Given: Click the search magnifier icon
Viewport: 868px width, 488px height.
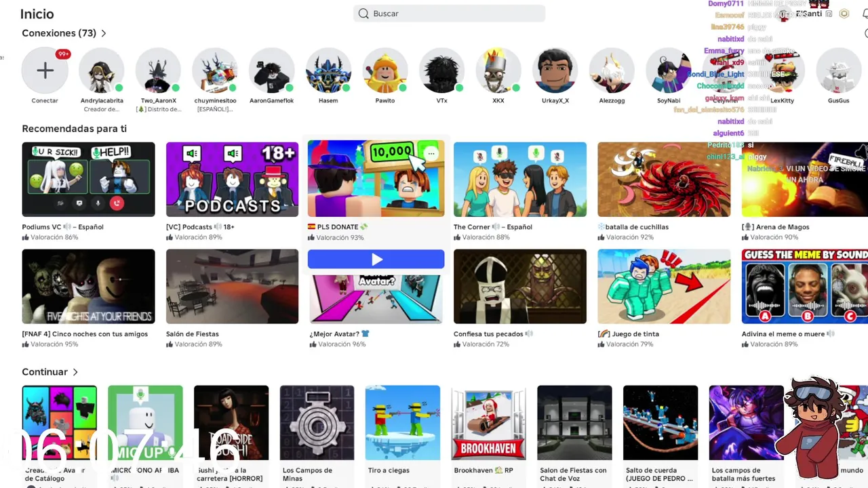Looking at the screenshot, I should click(363, 14).
